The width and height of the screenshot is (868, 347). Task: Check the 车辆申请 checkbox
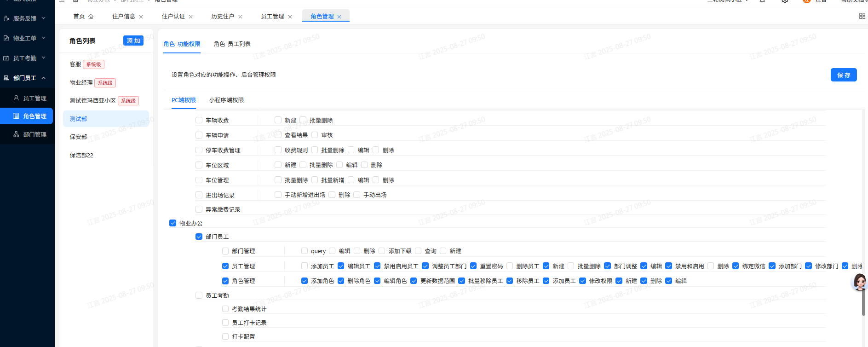coord(199,135)
